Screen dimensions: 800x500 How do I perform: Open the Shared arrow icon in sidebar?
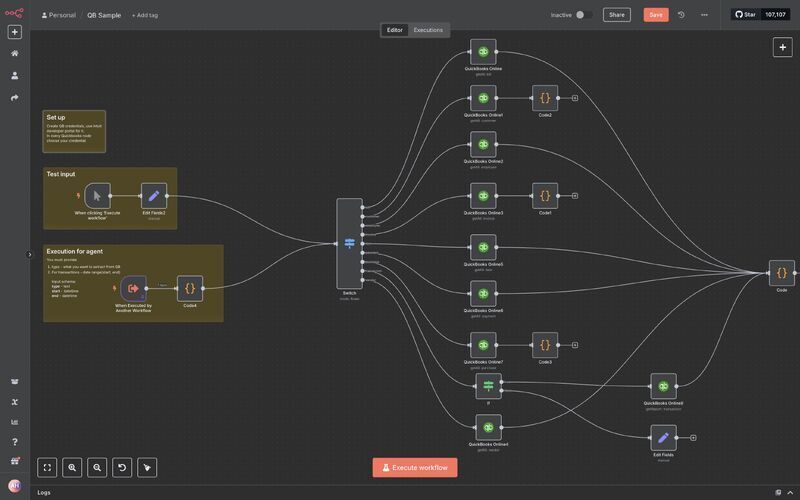coord(15,97)
